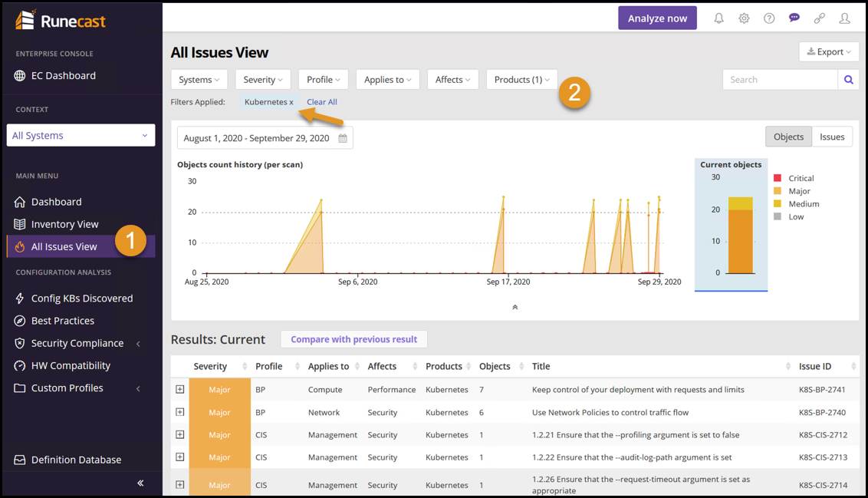Toggle Major series in legend
Viewport: 868px width, 498px height.
(x=791, y=191)
